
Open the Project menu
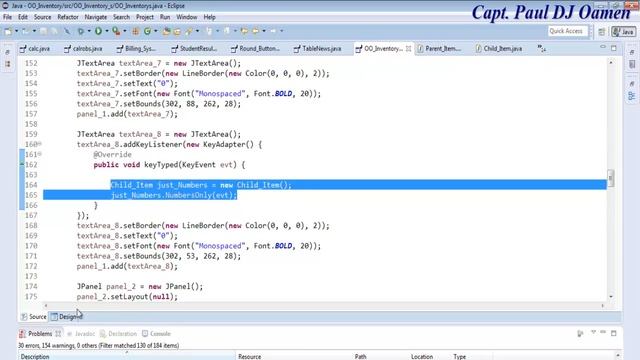(x=145, y=17)
